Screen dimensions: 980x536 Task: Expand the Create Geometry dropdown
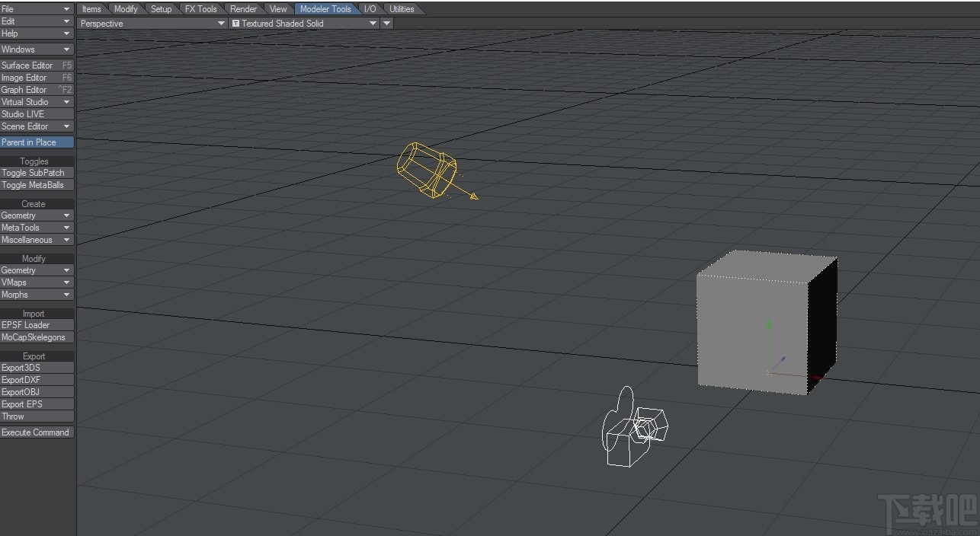click(37, 215)
